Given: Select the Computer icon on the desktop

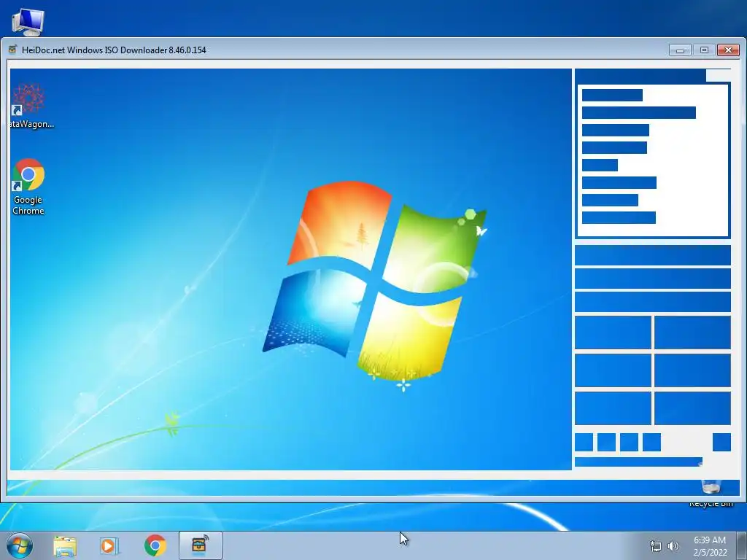Looking at the screenshot, I should [28, 21].
